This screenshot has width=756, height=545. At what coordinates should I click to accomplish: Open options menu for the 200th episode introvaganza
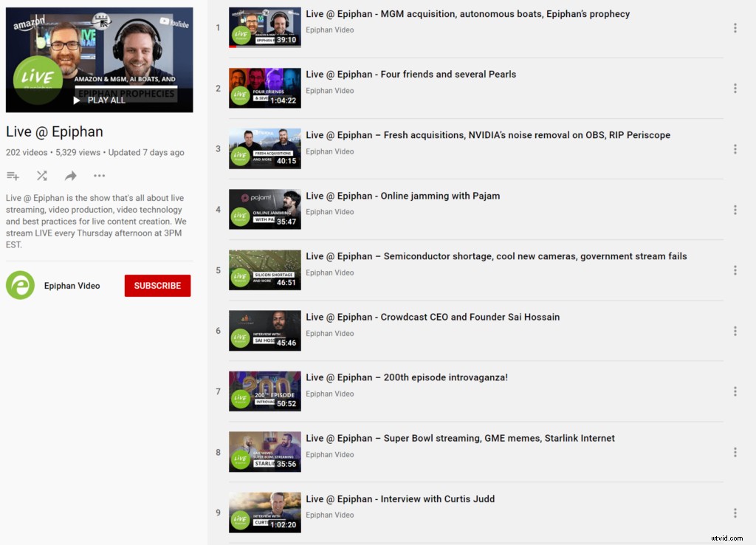pos(735,391)
